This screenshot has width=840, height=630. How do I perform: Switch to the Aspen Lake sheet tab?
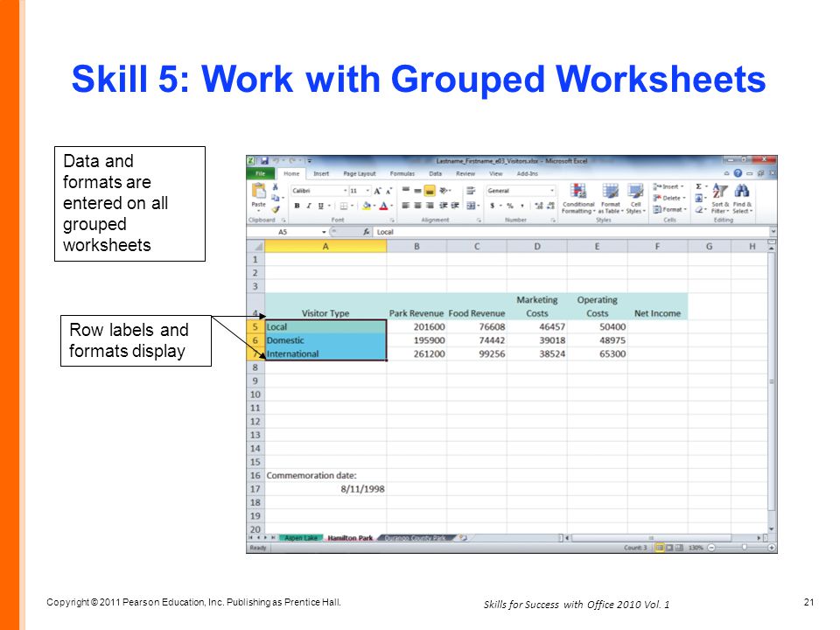(x=301, y=538)
